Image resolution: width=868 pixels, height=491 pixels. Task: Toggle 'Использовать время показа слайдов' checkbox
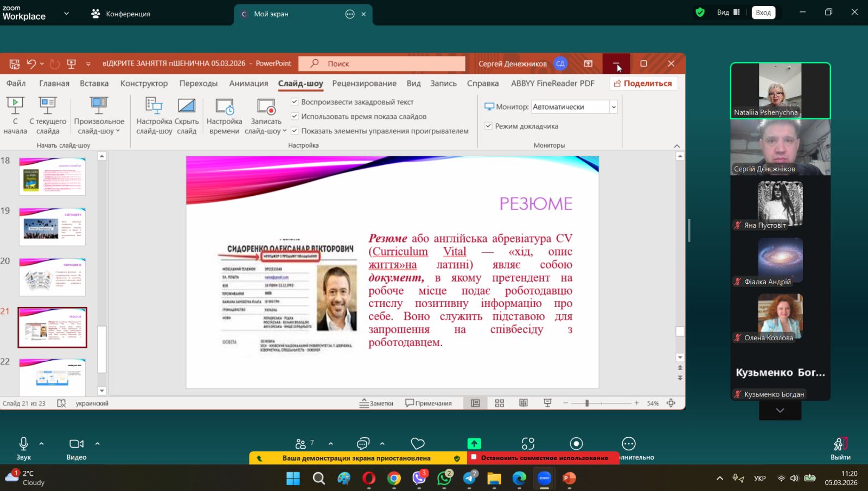click(295, 116)
